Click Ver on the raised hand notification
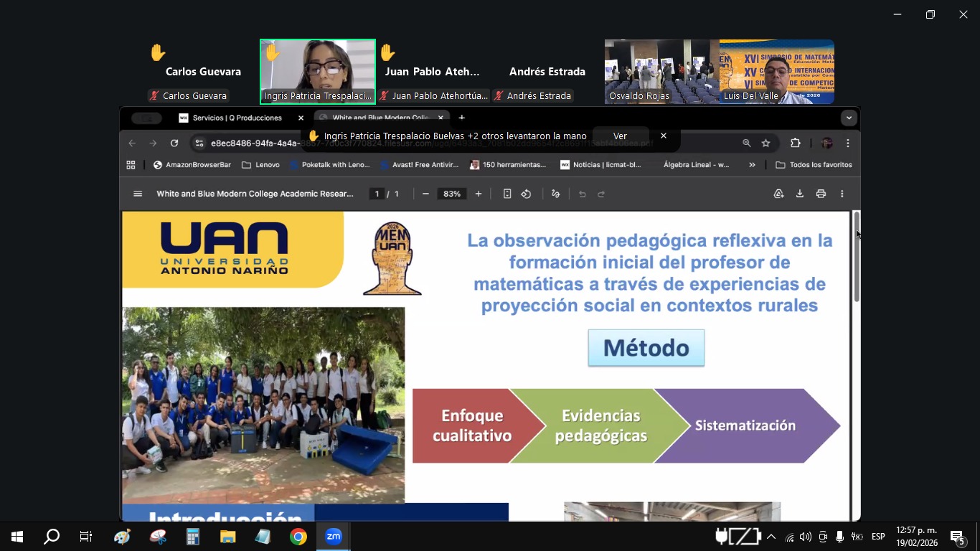The height and width of the screenshot is (551, 980). click(x=620, y=136)
